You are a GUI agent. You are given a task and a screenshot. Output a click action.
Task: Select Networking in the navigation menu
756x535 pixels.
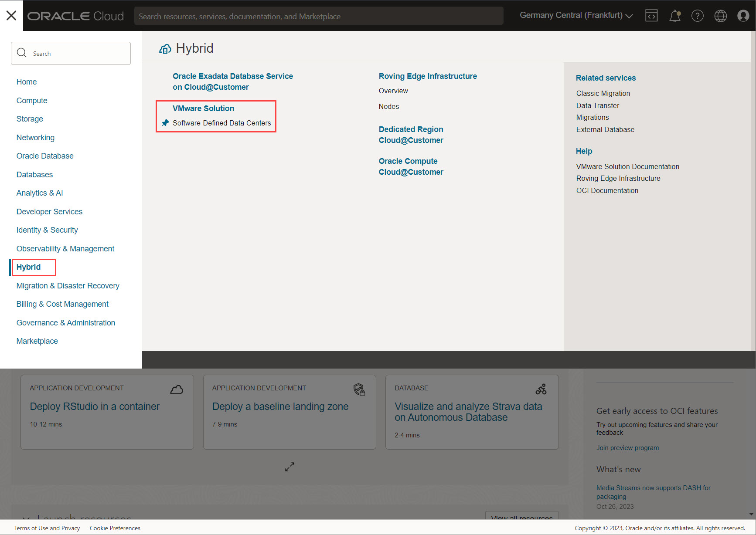[35, 138]
